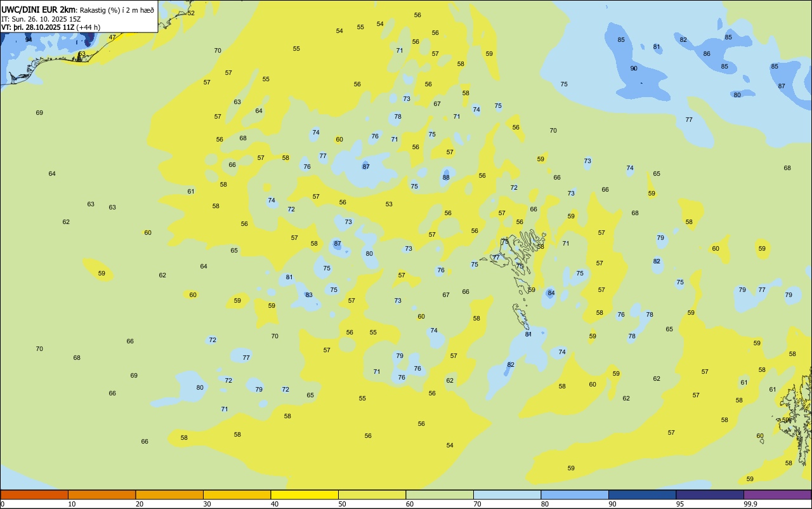Select the navy 95–99.9 legend swatch
812x509 pixels.
(x=710, y=494)
